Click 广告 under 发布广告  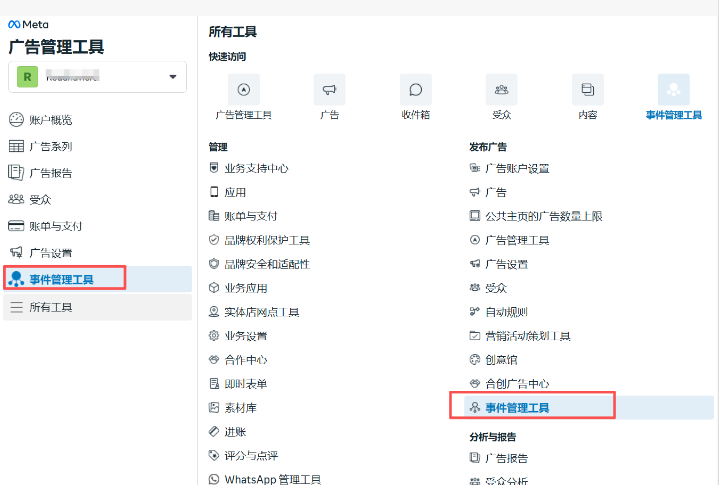pyautogui.click(x=496, y=192)
